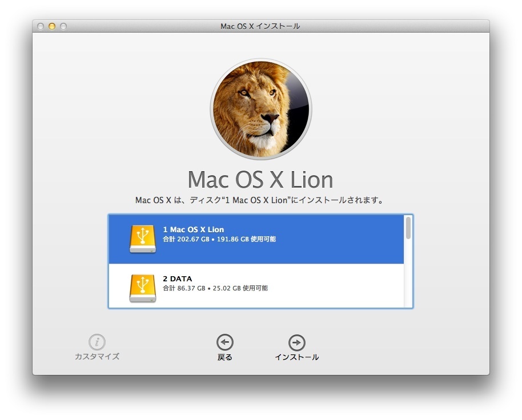Click the circular lion portrait image
Screen dimensions: 522x420
click(x=261, y=110)
